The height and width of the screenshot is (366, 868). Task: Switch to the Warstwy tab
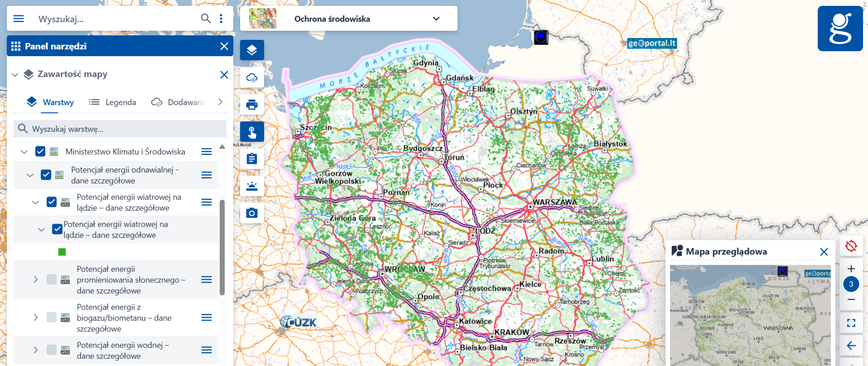click(50, 103)
